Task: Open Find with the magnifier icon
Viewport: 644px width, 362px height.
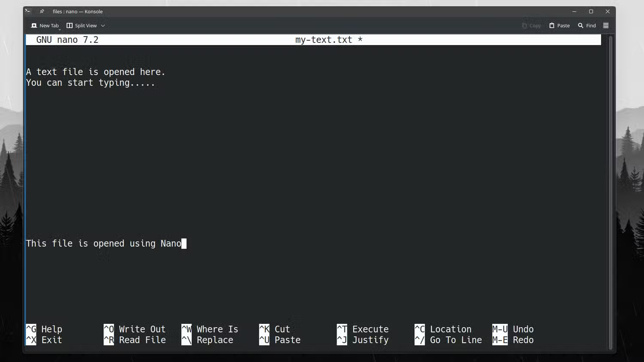Action: 580,26
